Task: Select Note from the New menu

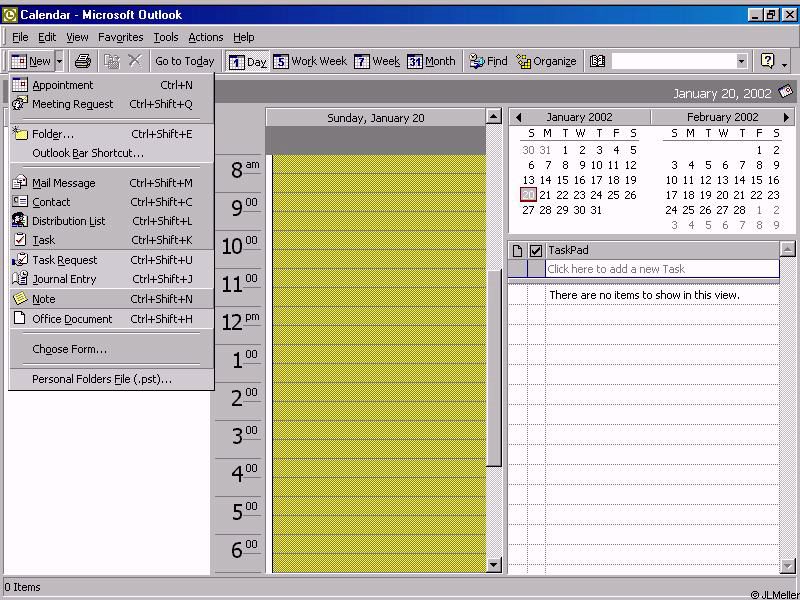Action: (44, 299)
